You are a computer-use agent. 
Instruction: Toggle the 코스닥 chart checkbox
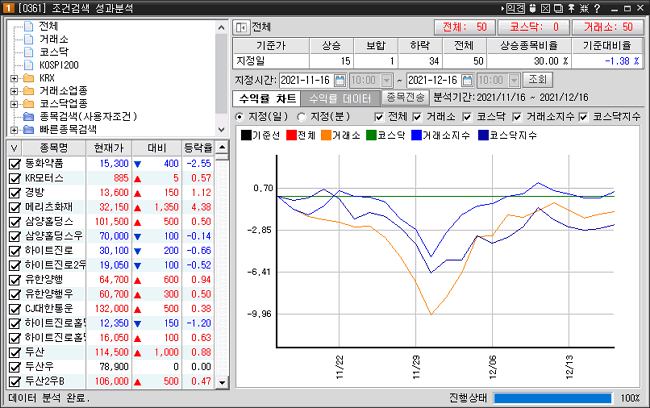coord(467,117)
